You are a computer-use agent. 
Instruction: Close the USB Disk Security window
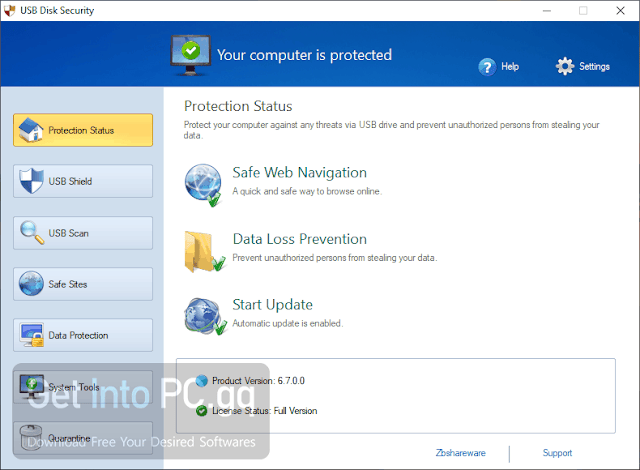point(620,11)
